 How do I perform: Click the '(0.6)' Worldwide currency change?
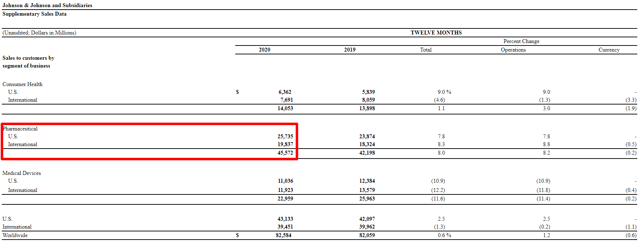click(x=631, y=235)
